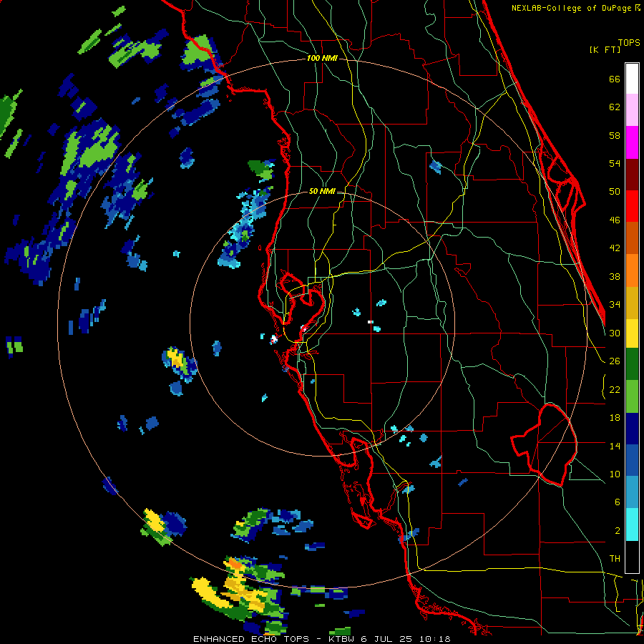
Task: Click the navy blue legend swatch
Action: tap(632, 429)
